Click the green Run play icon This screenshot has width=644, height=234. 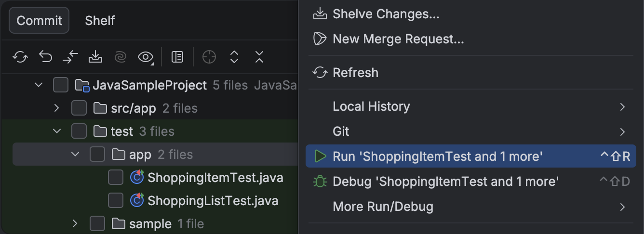[x=320, y=156]
